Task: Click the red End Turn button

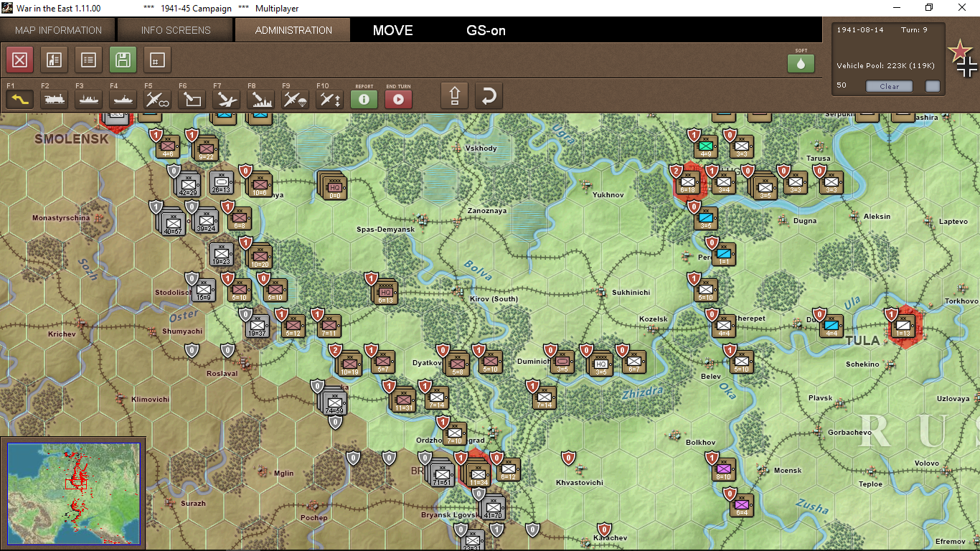Action: (x=398, y=99)
